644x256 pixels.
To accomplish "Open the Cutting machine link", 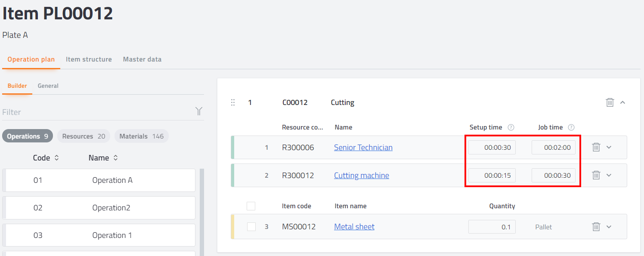I will (x=362, y=176).
